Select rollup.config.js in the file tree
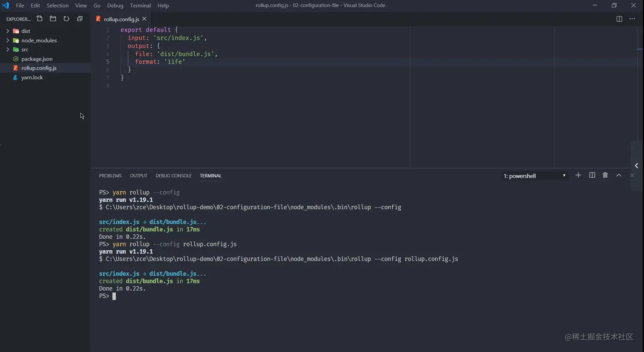The height and width of the screenshot is (352, 644). point(45,68)
